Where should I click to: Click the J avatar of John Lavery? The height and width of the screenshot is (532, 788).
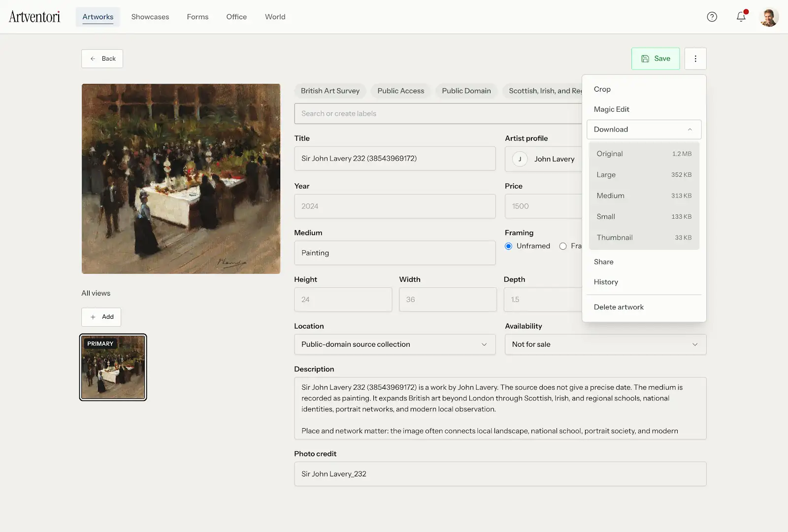point(520,159)
